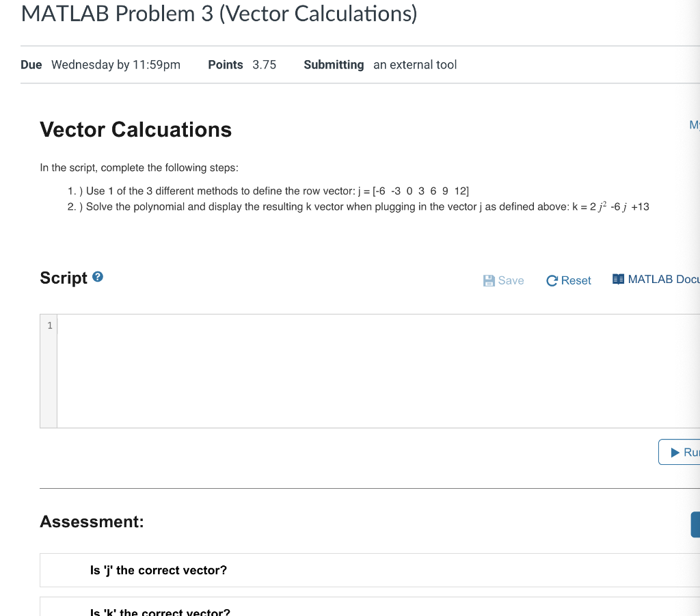Click the polynomial k equation text
This screenshot has height=616, width=700.
(610, 206)
